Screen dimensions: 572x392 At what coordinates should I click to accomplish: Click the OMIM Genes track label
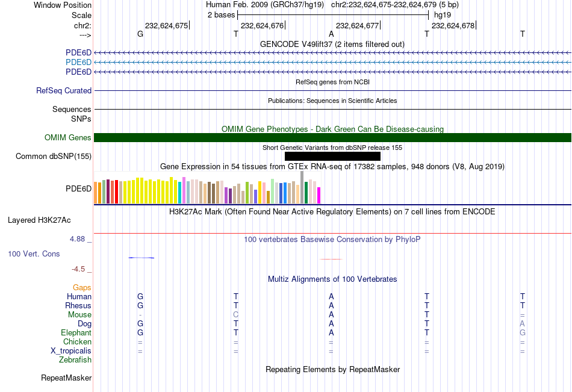[x=67, y=138]
